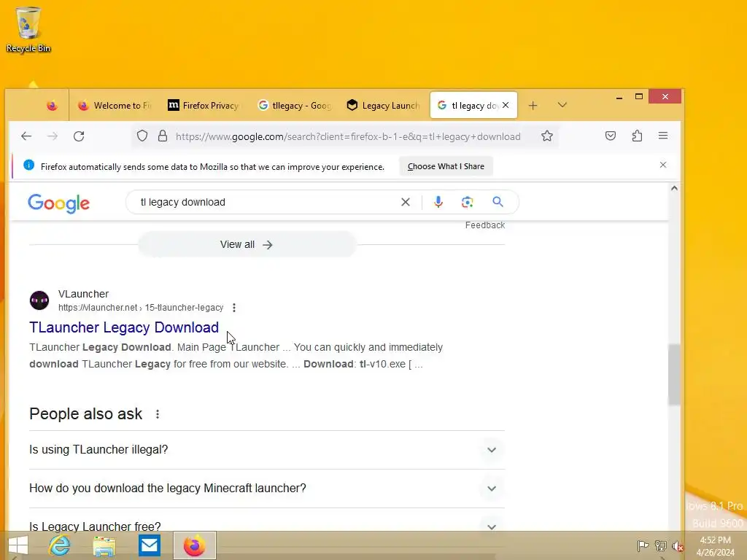This screenshot has height=560, width=747.
Task: Click the site security padlock icon
Action: [x=163, y=136]
